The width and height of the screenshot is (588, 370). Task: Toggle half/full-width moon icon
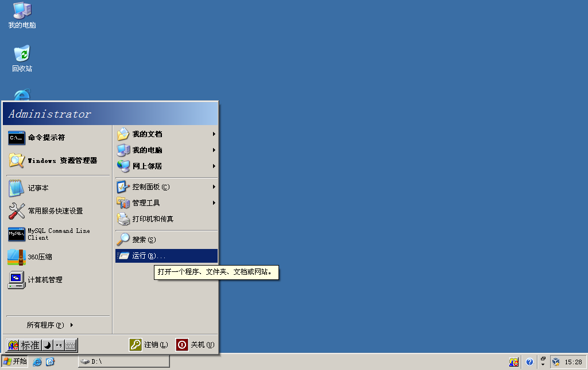[x=48, y=345]
